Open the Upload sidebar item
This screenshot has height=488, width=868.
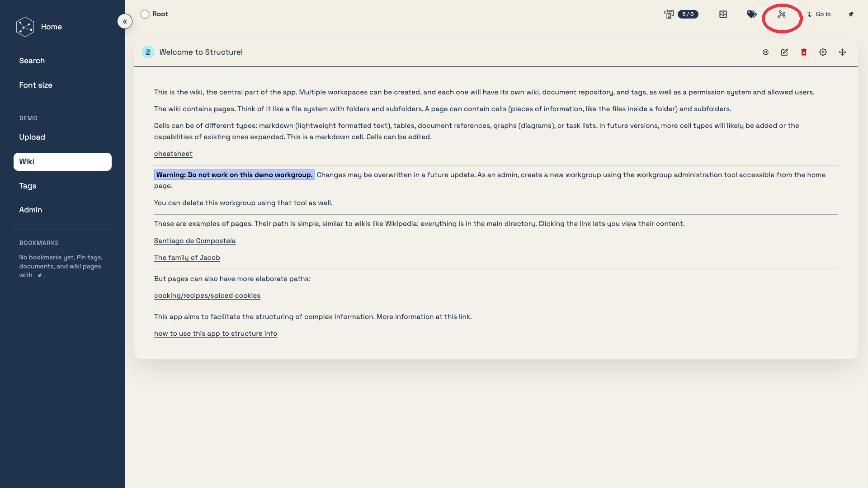pyautogui.click(x=32, y=137)
